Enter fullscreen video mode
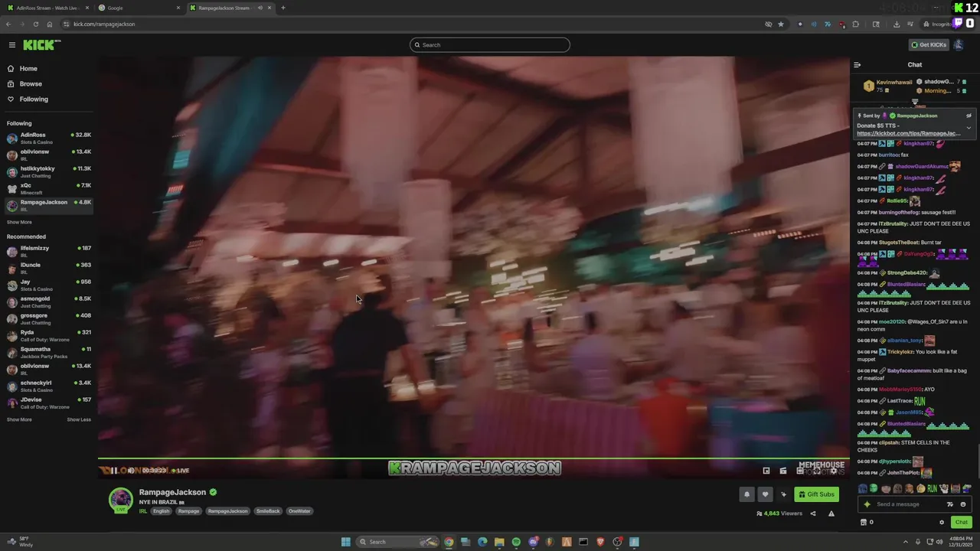 tap(816, 471)
